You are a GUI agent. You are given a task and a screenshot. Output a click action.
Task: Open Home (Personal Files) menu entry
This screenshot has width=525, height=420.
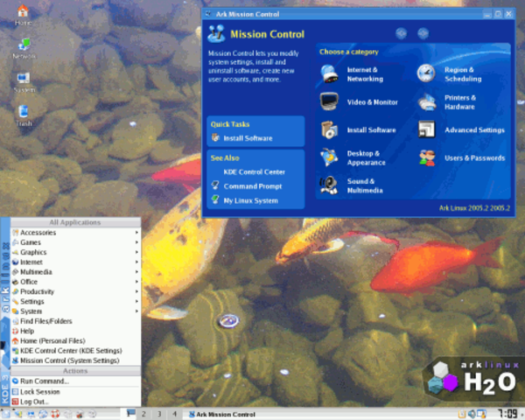coord(75,340)
